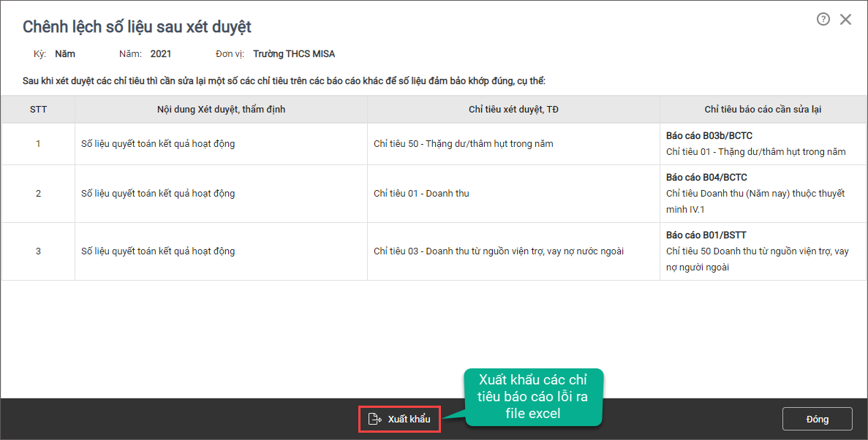The width and height of the screenshot is (868, 440).
Task: Click the Chỉ tiêu xét duyệt, TĐ header
Action: point(514,109)
